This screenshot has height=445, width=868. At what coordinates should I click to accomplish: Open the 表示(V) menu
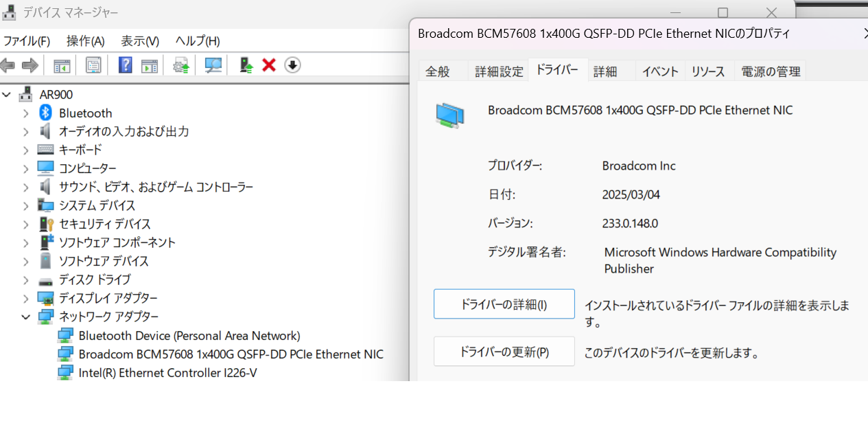140,41
